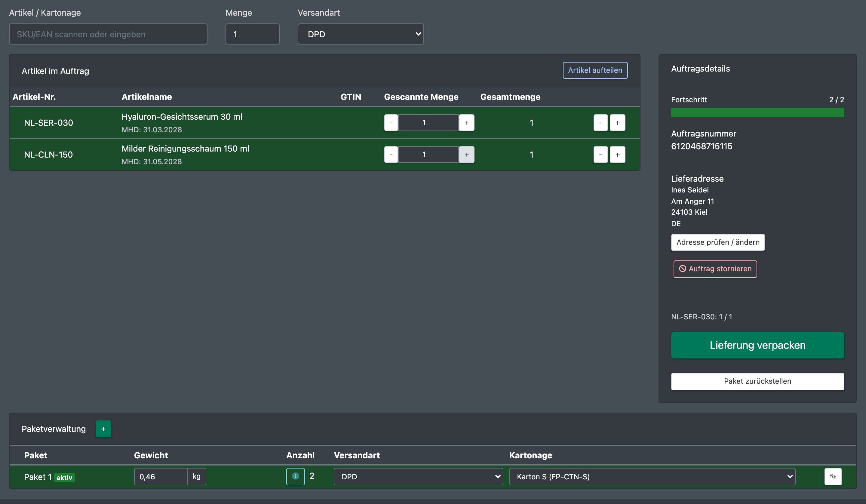Click the Lieferung verpacken button
The image size is (866, 504).
[x=757, y=345]
